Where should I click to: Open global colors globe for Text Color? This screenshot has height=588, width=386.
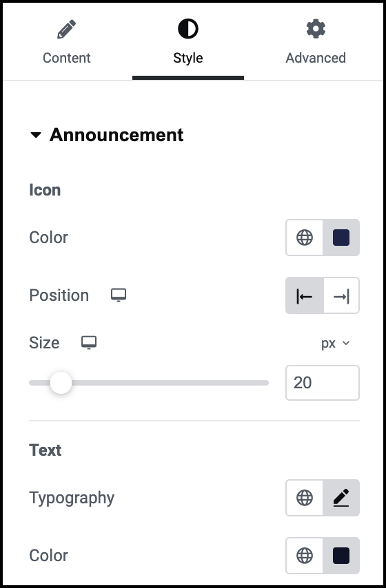point(305,556)
